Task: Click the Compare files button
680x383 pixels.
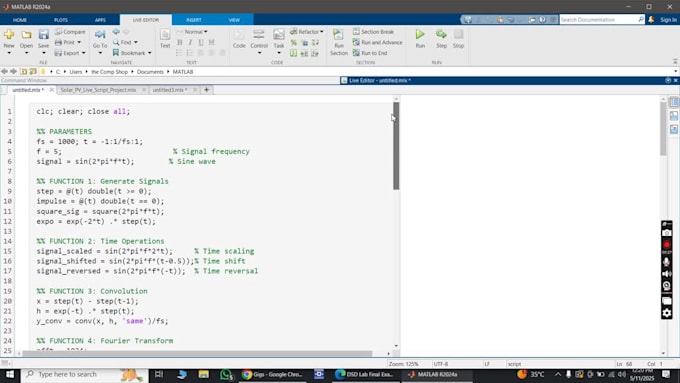Action: click(x=70, y=32)
